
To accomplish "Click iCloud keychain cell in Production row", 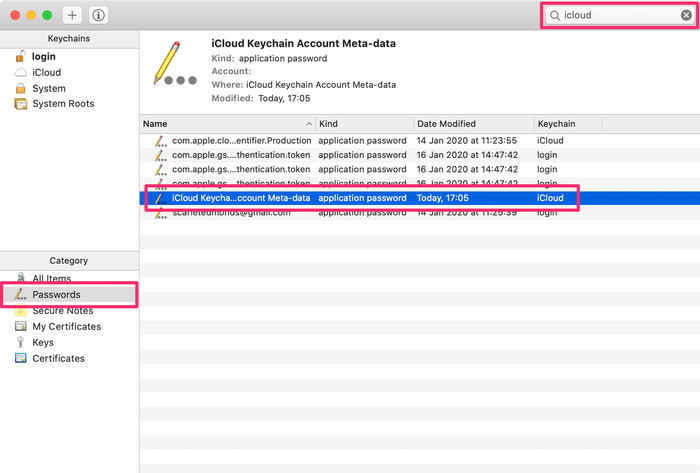I will [550, 141].
